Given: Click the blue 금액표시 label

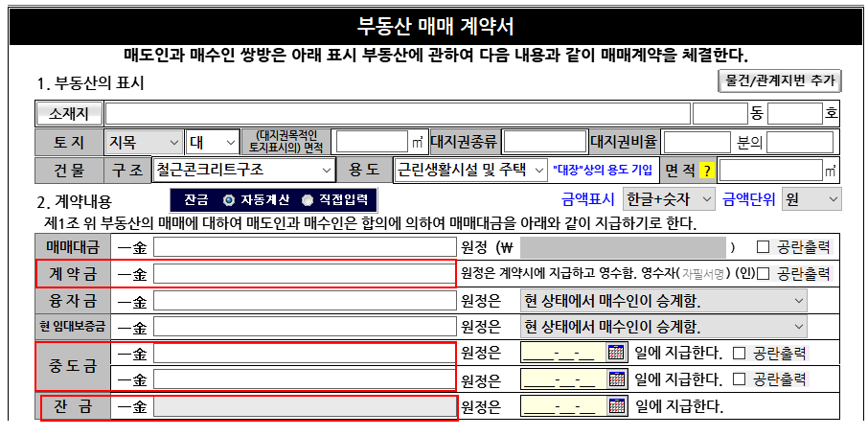Looking at the screenshot, I should click(588, 199).
